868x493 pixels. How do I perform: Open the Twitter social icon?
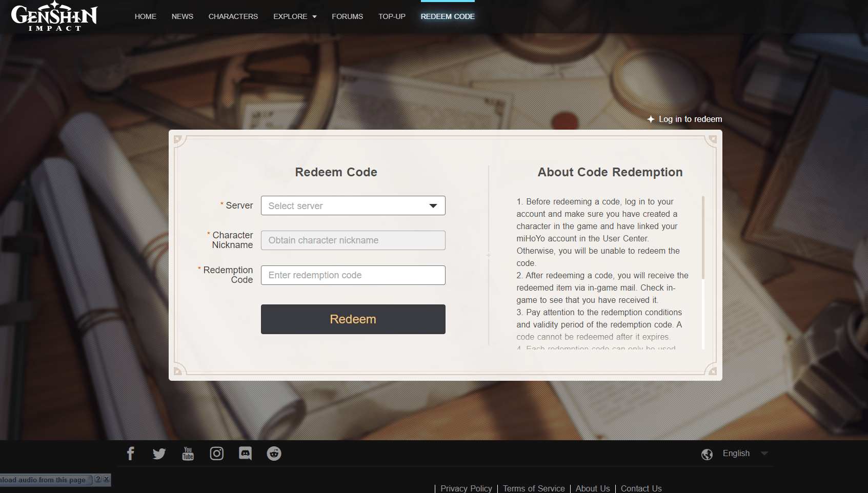pyautogui.click(x=159, y=454)
